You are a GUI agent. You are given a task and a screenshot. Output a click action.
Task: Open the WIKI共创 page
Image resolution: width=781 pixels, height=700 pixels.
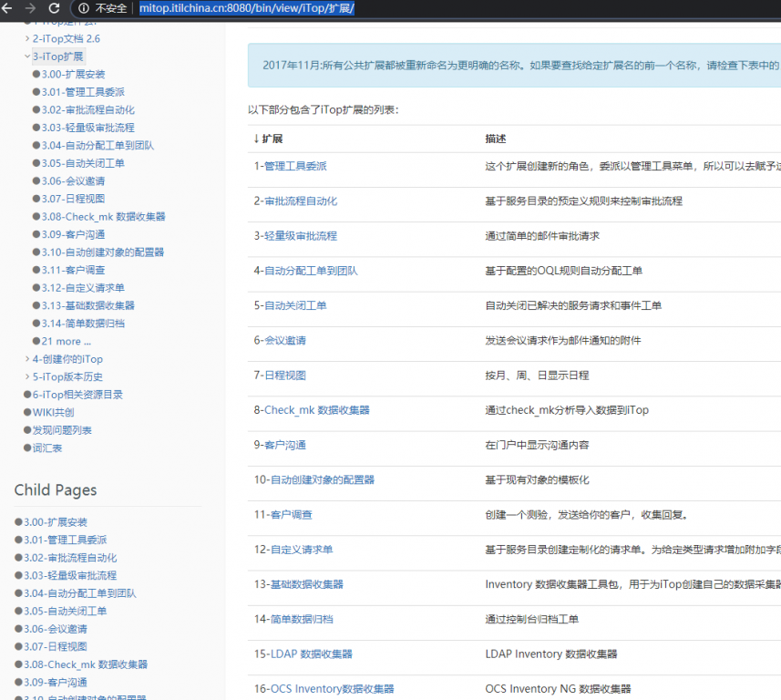[53, 413]
